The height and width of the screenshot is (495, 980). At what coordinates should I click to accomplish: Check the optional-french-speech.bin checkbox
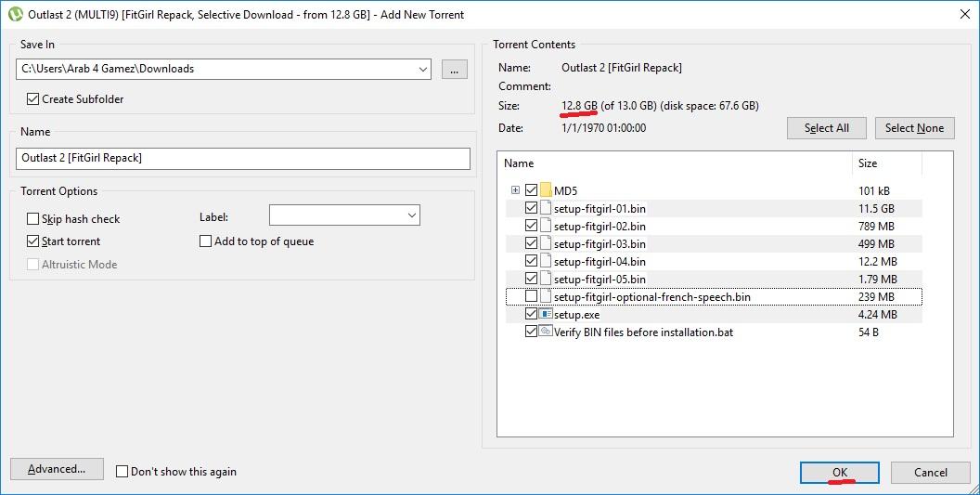pos(531,296)
